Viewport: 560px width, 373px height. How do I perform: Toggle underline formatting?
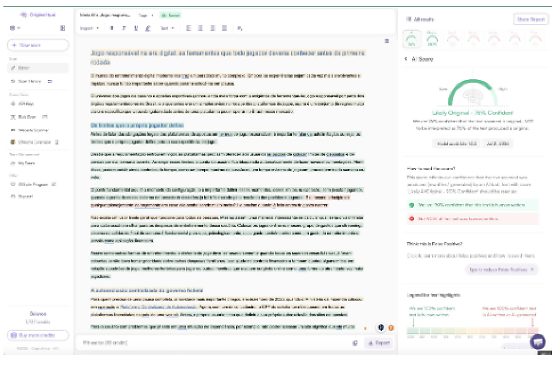click(136, 28)
